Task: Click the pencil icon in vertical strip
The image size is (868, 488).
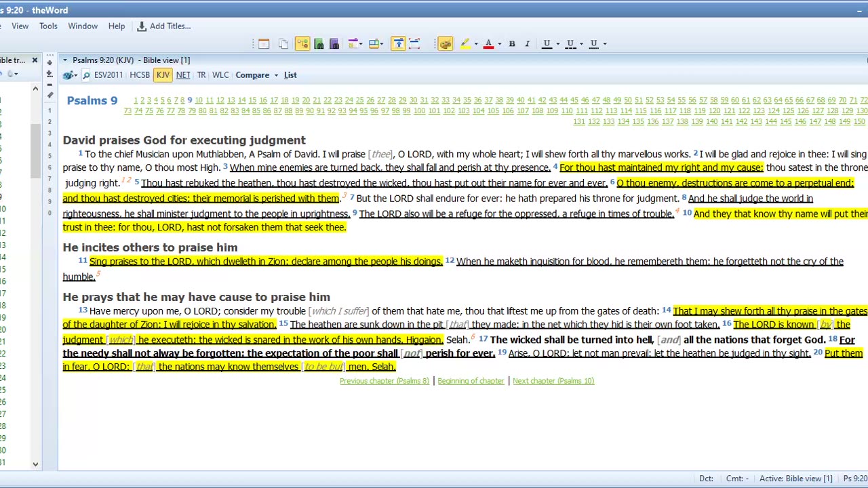Action: (x=50, y=96)
